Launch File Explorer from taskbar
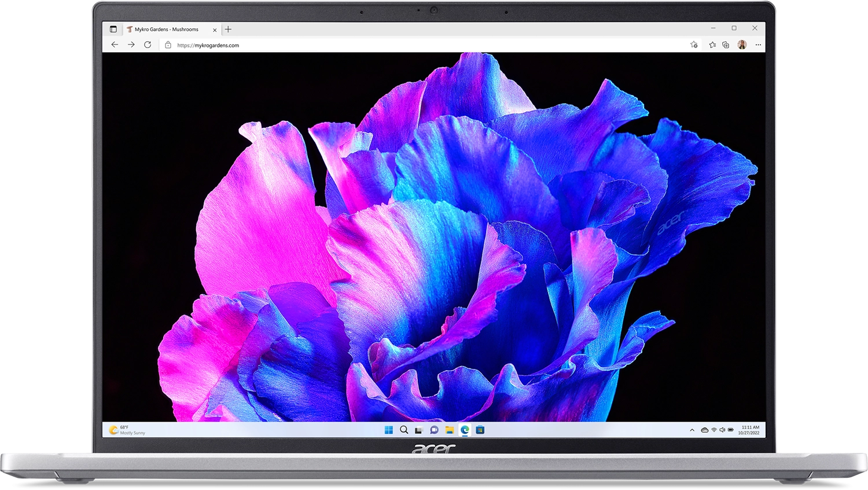Image resolution: width=868 pixels, height=490 pixels. coord(449,430)
